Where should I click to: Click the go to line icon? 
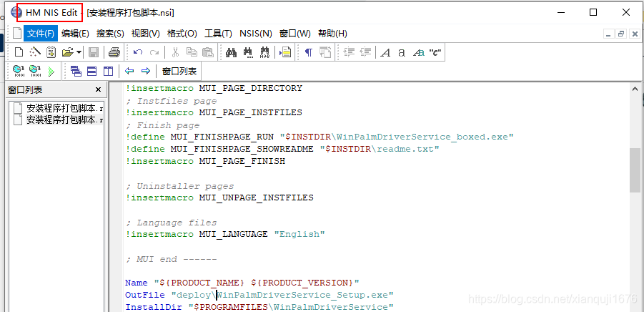point(285,52)
